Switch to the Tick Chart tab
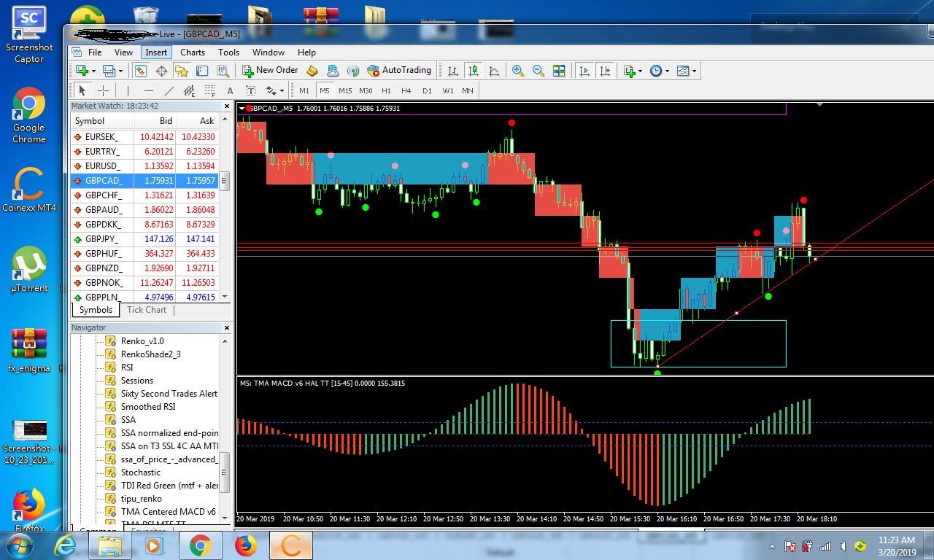This screenshot has width=934, height=560. click(x=147, y=310)
